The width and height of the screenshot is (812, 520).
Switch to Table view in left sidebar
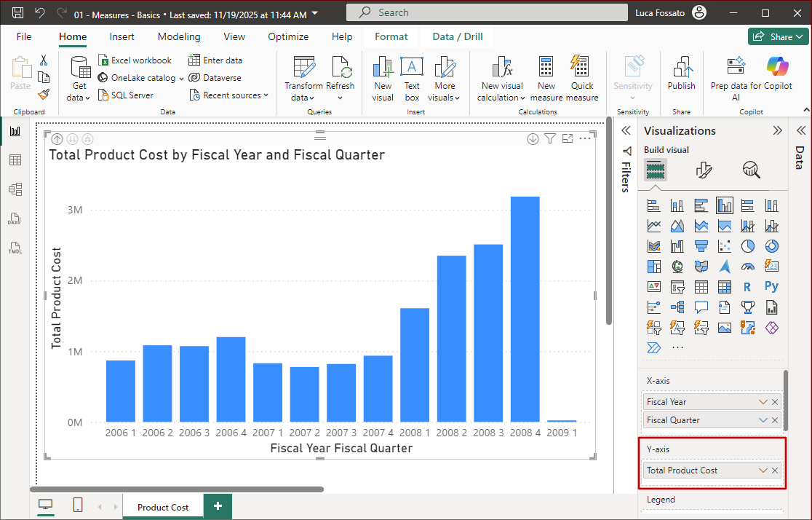(x=15, y=160)
